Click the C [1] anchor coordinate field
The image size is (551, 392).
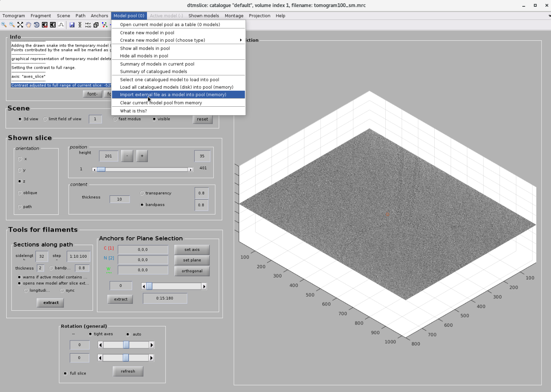click(x=143, y=250)
